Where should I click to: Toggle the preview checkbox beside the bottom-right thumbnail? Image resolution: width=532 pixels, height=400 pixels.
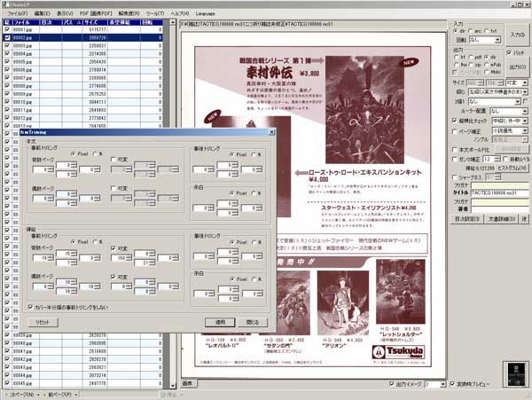pos(452,384)
